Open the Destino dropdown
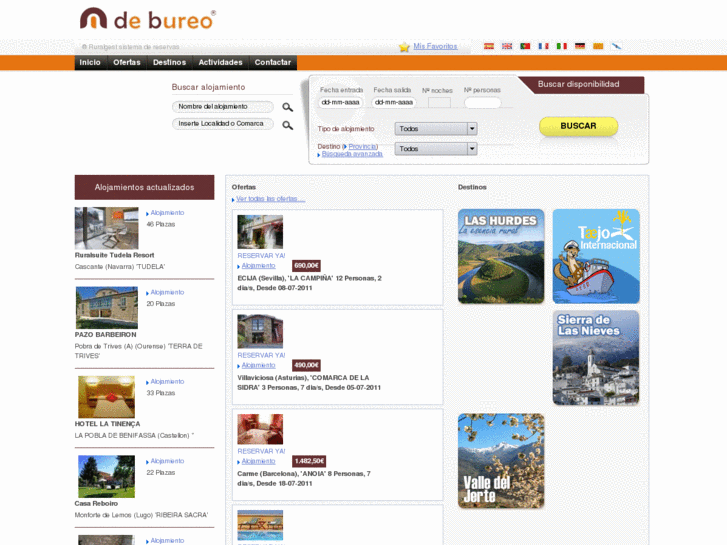 click(436, 149)
